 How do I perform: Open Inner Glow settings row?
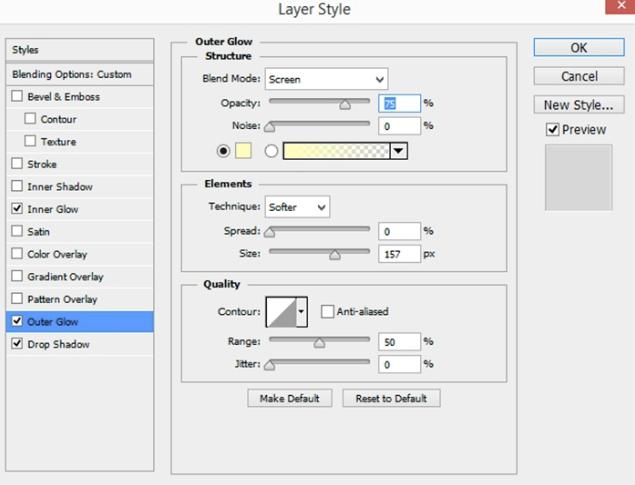click(80, 209)
